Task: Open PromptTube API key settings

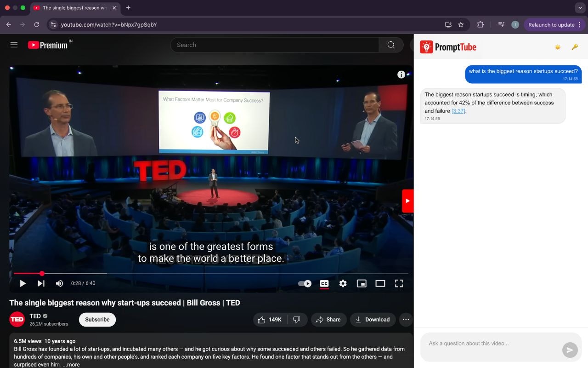Action: click(x=575, y=47)
